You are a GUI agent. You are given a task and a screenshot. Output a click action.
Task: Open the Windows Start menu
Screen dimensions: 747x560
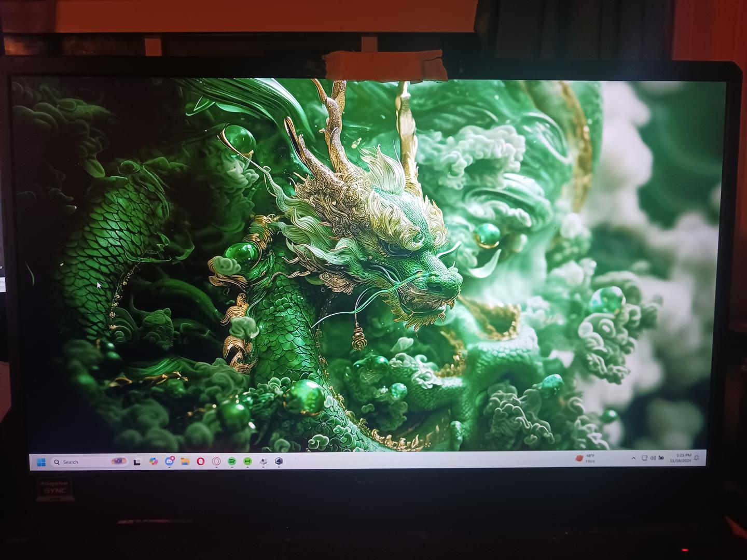pos(41,462)
